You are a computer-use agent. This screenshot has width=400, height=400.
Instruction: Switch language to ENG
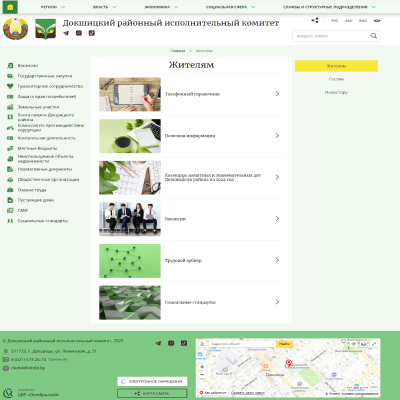coord(363,21)
